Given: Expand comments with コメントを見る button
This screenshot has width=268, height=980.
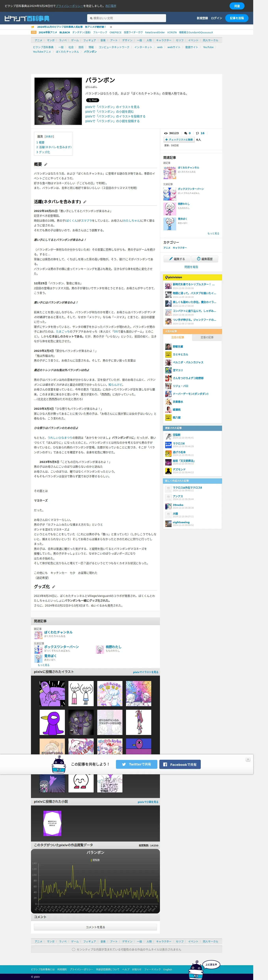Looking at the screenshot, I should click(x=96, y=927).
